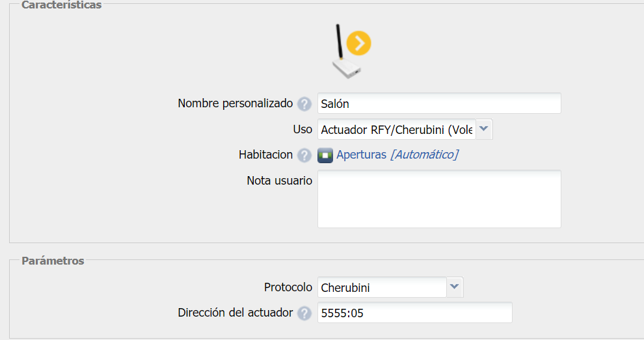Open help for Dirección del actuador

(x=304, y=313)
